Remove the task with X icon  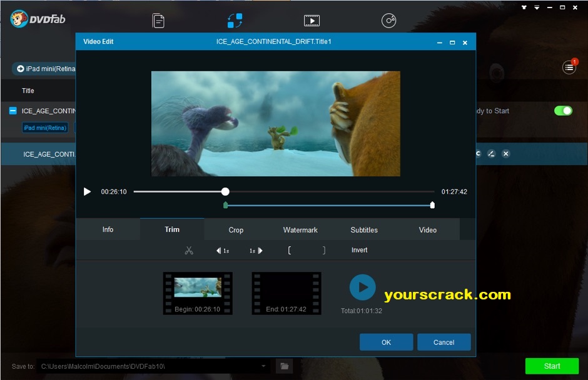pyautogui.click(x=506, y=154)
